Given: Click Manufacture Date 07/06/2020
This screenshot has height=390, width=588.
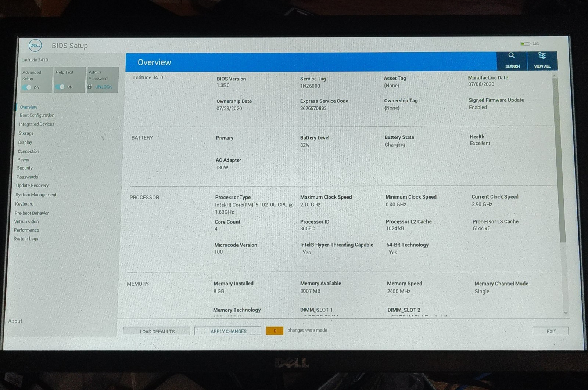Looking at the screenshot, I should pyautogui.click(x=481, y=84).
